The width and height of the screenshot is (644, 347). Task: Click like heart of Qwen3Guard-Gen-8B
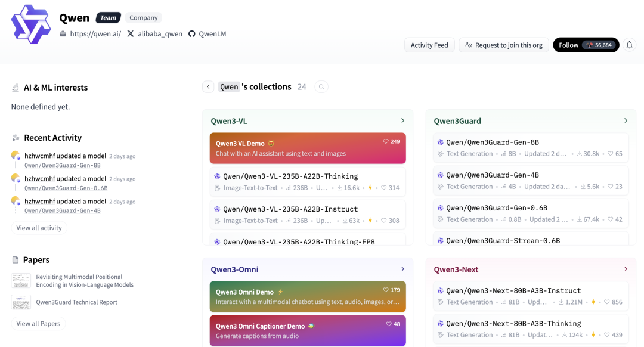[x=611, y=154]
